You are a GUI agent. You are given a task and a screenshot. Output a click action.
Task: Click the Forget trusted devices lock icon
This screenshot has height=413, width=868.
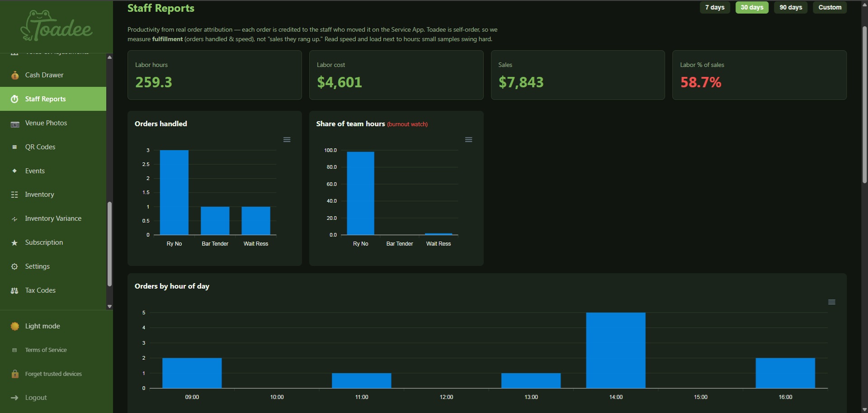(15, 374)
